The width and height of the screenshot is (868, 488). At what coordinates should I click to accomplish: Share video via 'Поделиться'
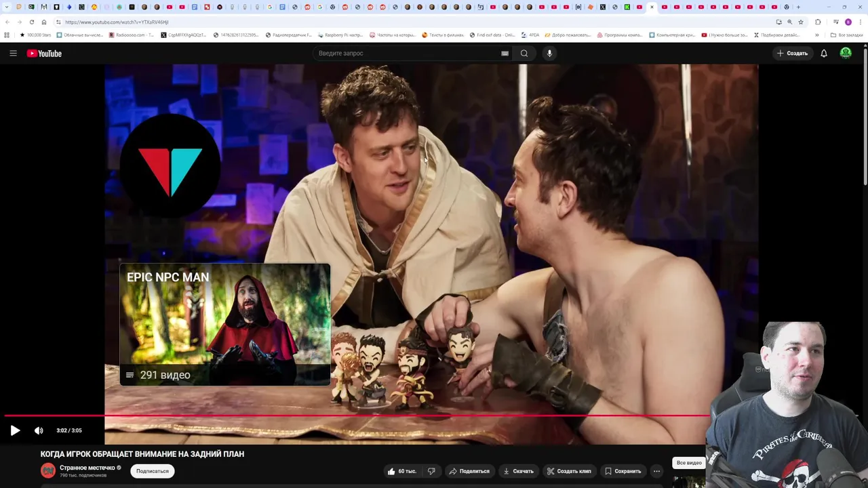[469, 471]
